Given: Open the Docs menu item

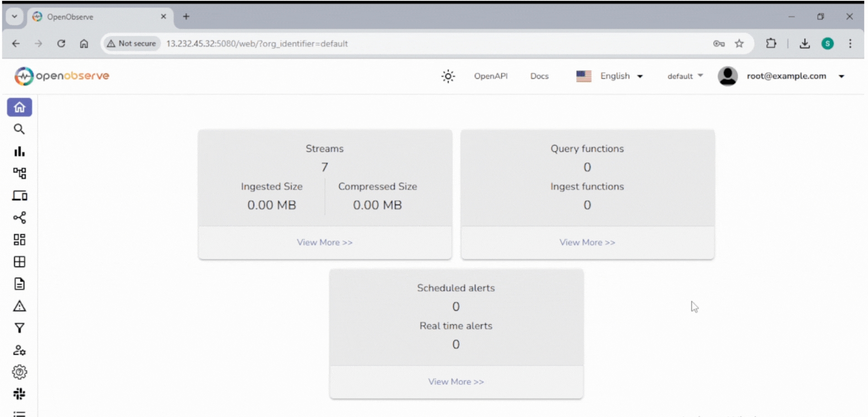Looking at the screenshot, I should 539,76.
